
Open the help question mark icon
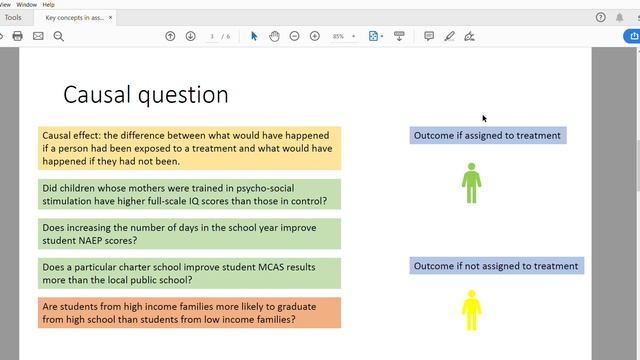coord(600,17)
